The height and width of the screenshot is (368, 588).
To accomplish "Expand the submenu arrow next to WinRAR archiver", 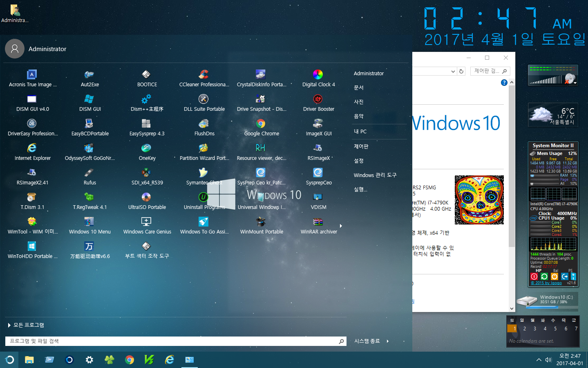I will tap(341, 226).
